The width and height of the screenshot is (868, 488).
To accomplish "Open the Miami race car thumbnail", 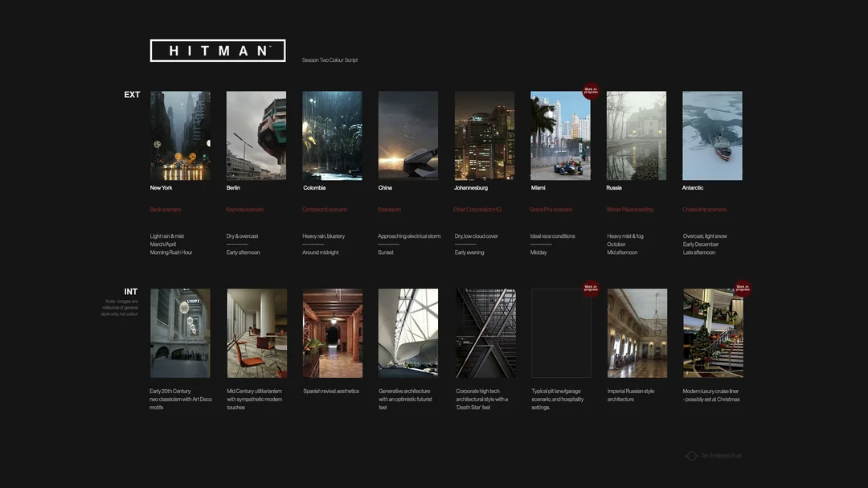I will coord(560,136).
